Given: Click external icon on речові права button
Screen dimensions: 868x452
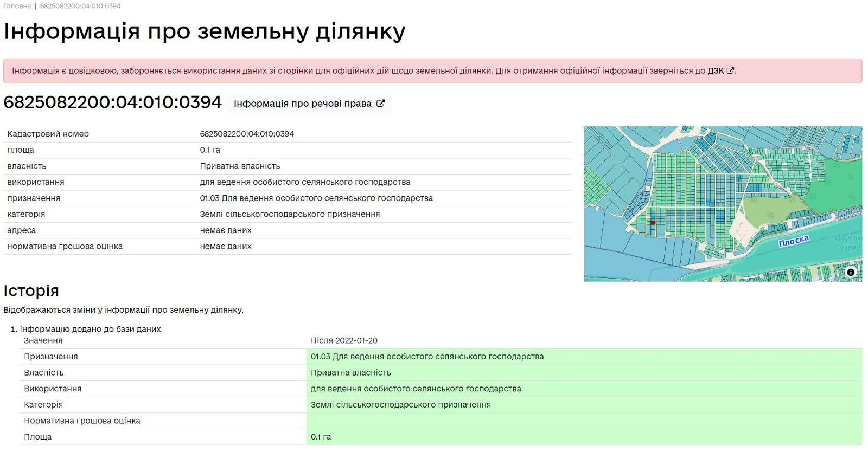Looking at the screenshot, I should pos(381,104).
